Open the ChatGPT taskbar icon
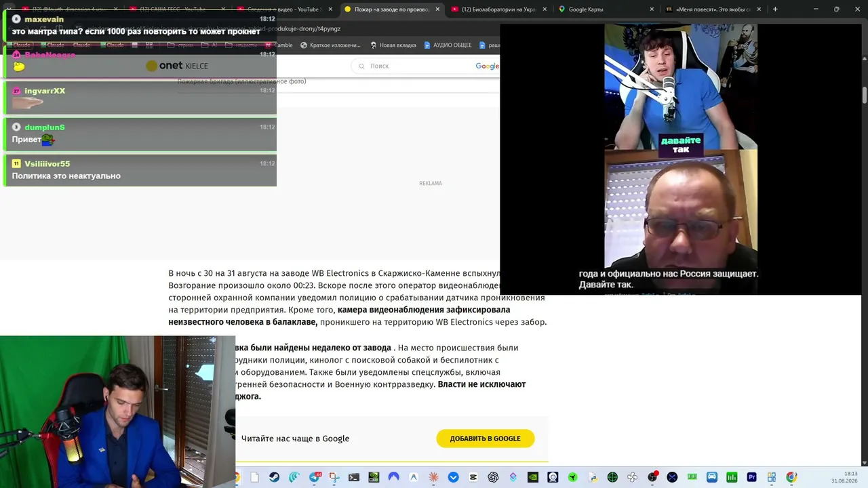This screenshot has width=868, height=488. pos(493,477)
